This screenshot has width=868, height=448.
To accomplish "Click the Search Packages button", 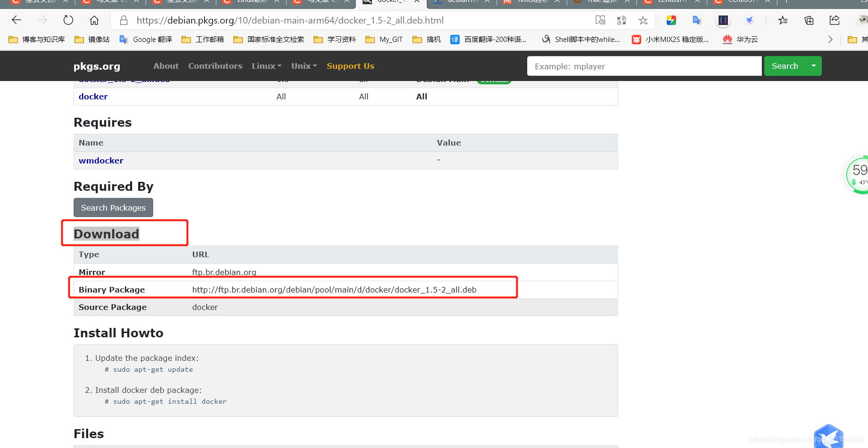I will click(113, 208).
